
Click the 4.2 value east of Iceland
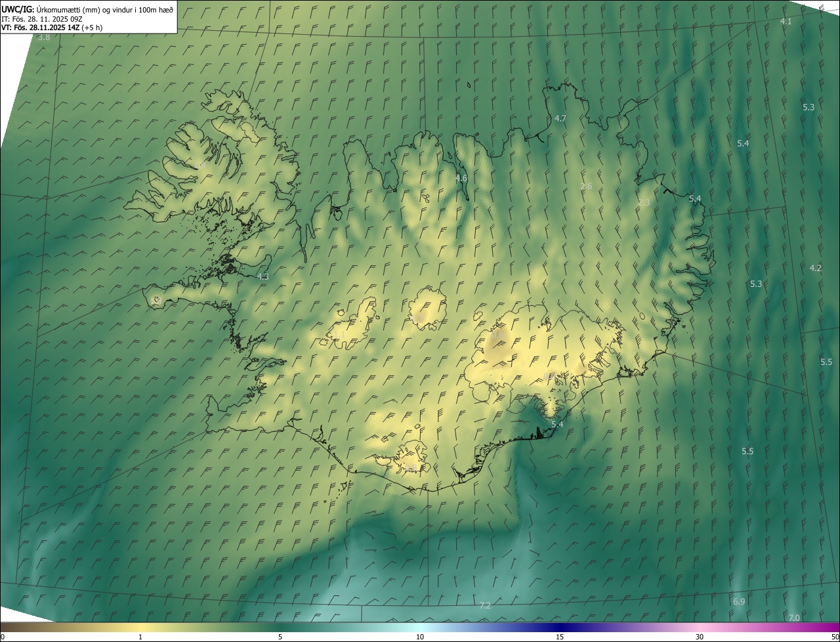(x=815, y=268)
